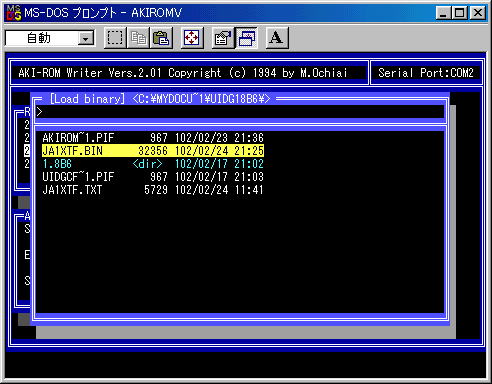The width and height of the screenshot is (492, 384).
Task: Click the Copy toolbar icon
Action: (138, 38)
